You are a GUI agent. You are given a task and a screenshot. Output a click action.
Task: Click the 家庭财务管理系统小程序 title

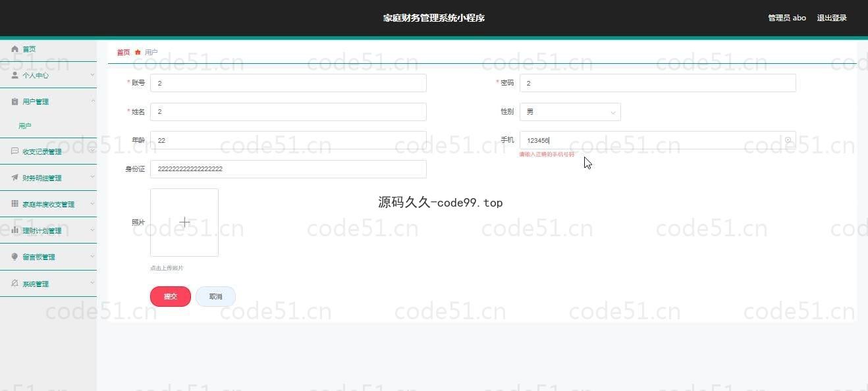pyautogui.click(x=434, y=18)
